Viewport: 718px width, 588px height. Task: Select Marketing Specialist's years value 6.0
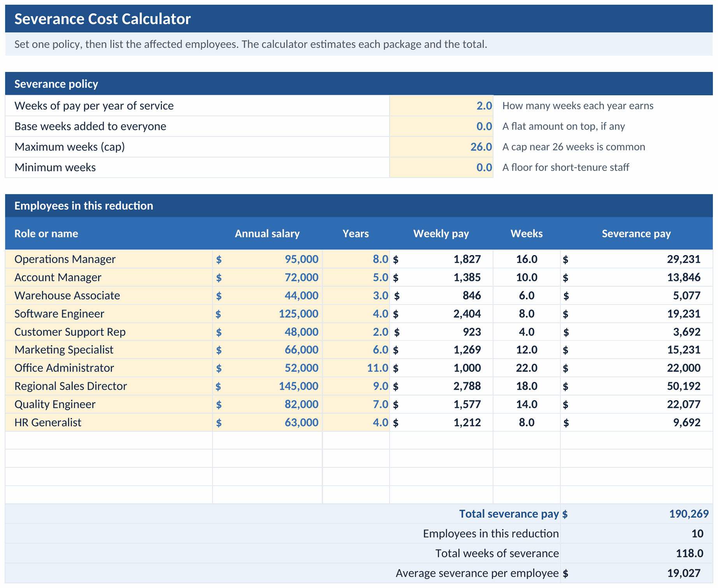point(356,350)
